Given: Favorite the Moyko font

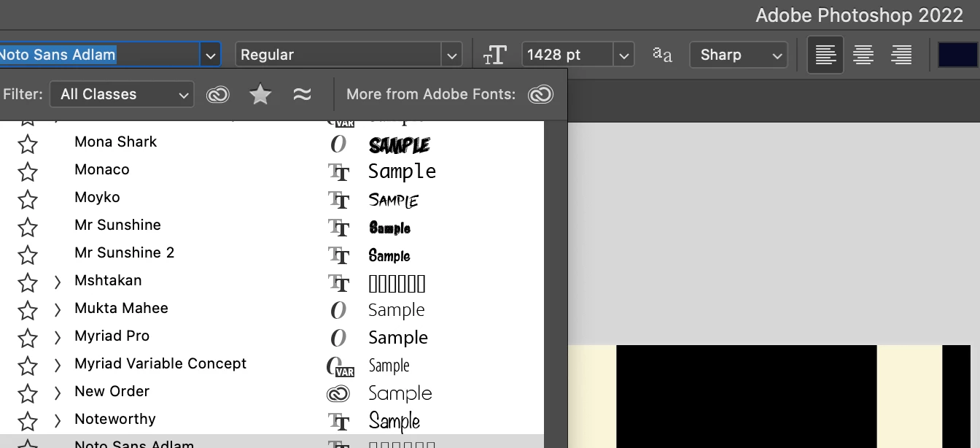Looking at the screenshot, I should click(28, 200).
